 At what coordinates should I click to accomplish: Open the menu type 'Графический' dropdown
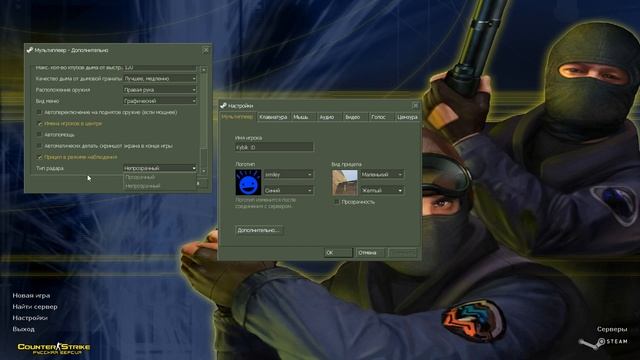click(x=160, y=101)
